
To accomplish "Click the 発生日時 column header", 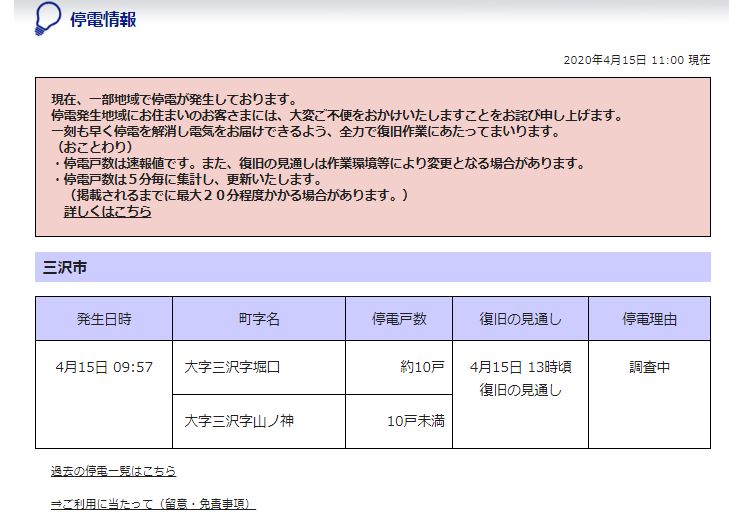I will (x=104, y=319).
